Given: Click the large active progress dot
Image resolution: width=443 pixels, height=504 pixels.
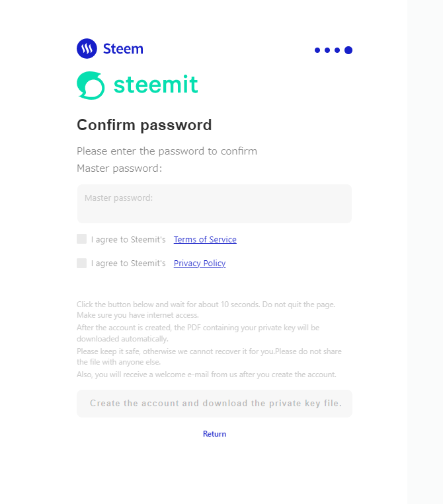Looking at the screenshot, I should (x=348, y=50).
